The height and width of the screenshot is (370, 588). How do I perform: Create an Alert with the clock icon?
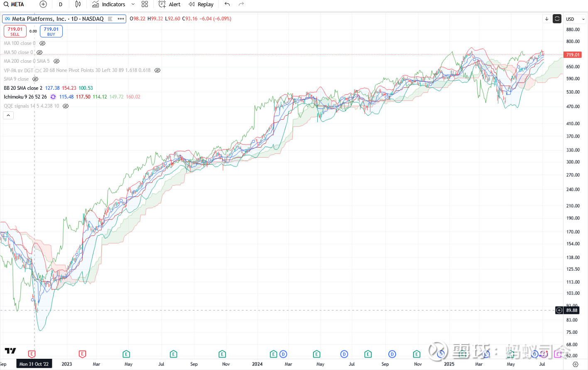click(169, 5)
